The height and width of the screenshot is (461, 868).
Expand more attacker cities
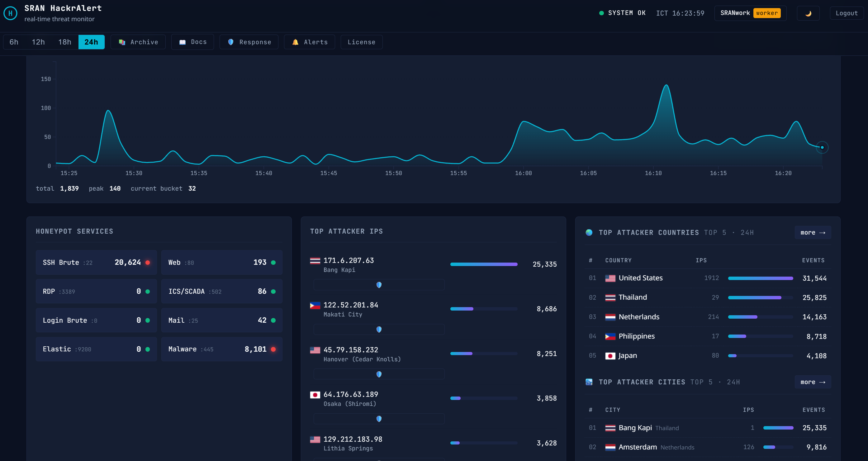(x=812, y=382)
